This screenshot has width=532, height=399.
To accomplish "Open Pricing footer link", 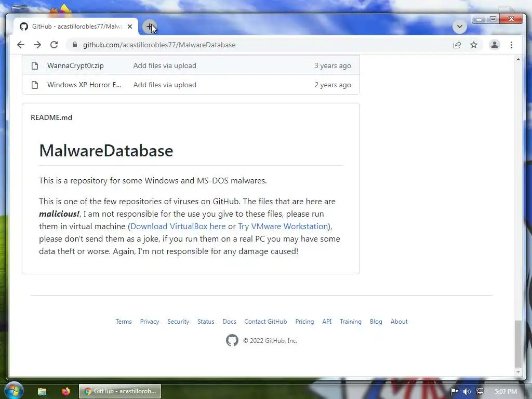I will click(304, 321).
